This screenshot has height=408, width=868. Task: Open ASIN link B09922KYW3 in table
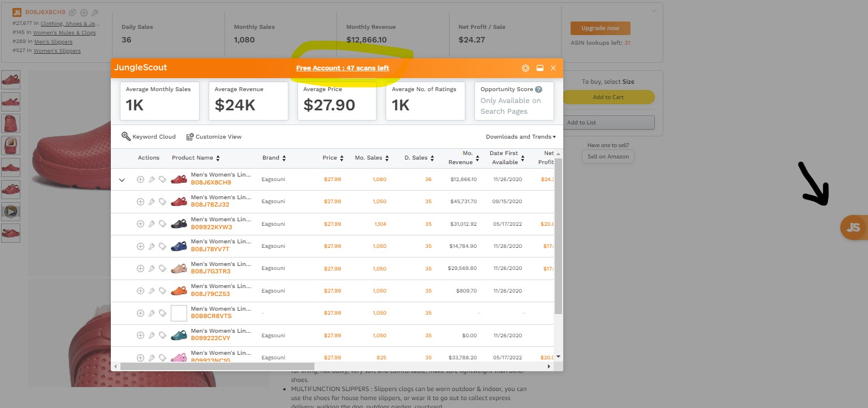pos(211,227)
